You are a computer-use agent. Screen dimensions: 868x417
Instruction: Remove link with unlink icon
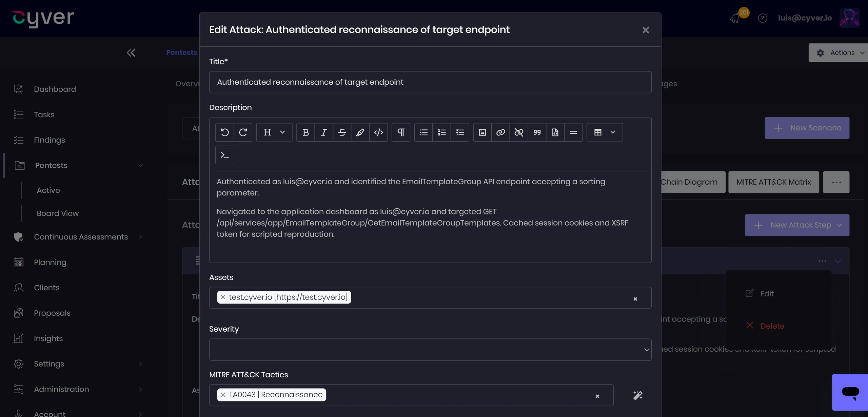tap(519, 132)
